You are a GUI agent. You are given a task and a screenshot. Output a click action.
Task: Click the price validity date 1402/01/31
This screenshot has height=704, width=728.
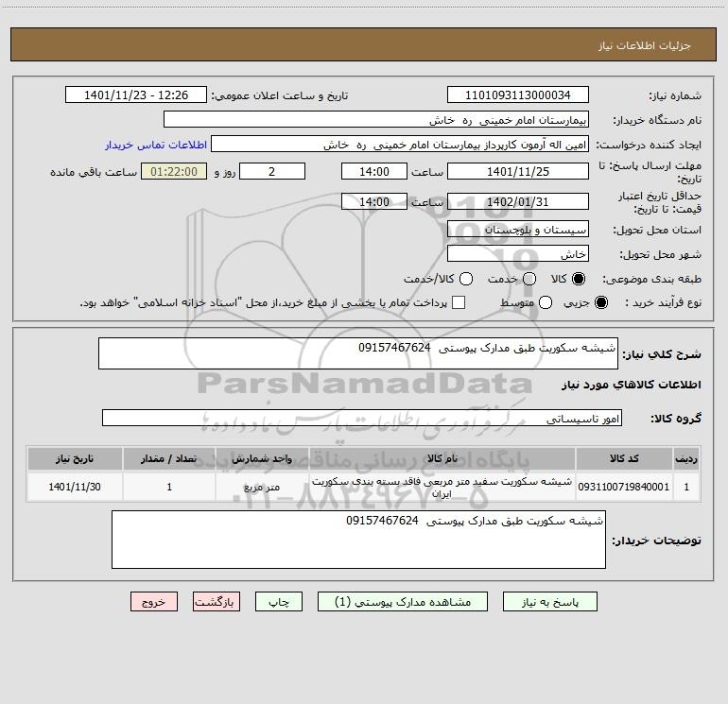click(x=518, y=201)
